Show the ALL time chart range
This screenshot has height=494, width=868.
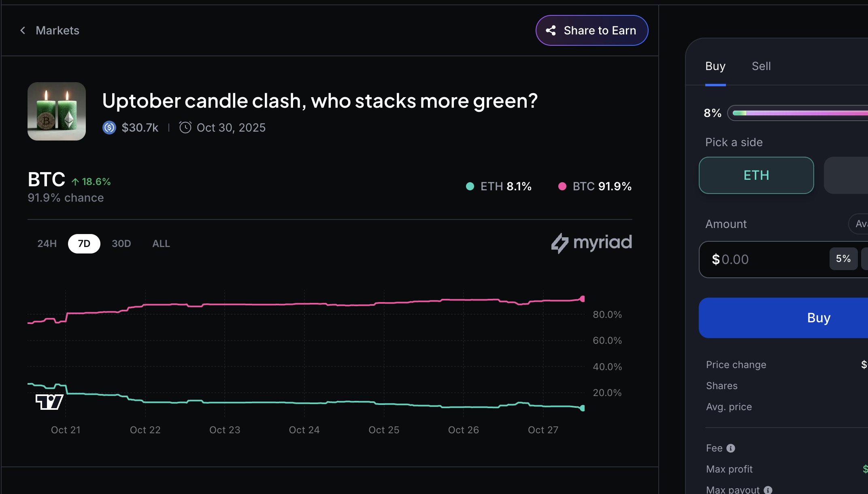pos(161,244)
